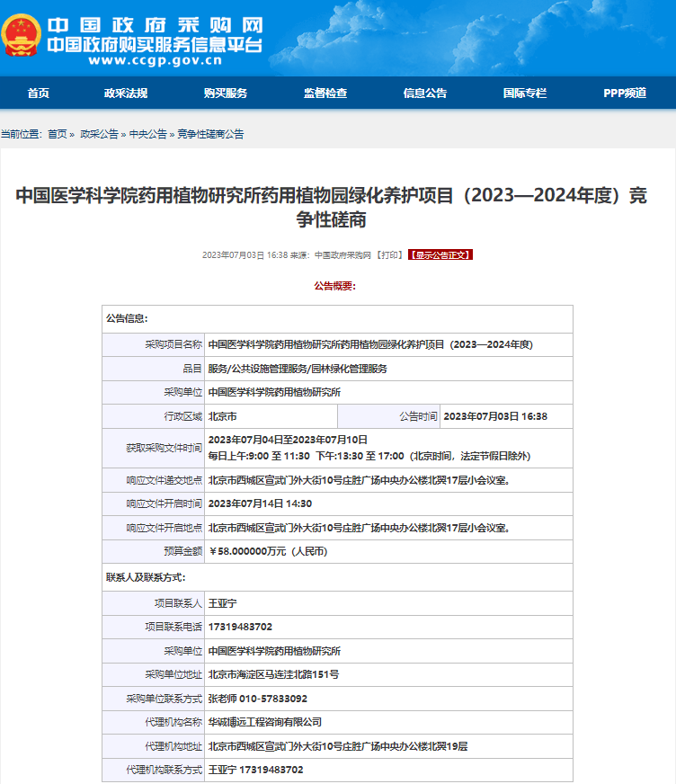676x784 pixels.
Task: Click the date range 2023年07月04日至2023年07月10日
Action: click(x=288, y=440)
